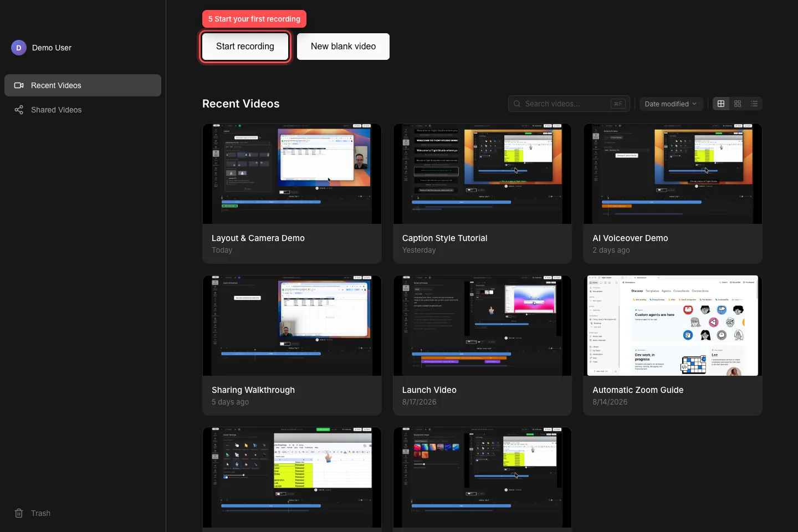Click the "Yesterday" date label
The image size is (798, 532).
[x=419, y=250]
